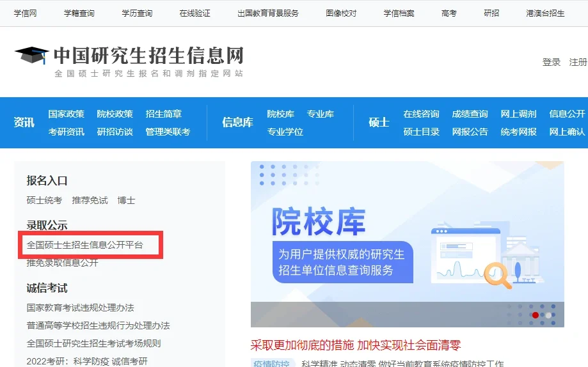Viewport: 588px width, 367px height.
Task: Open 推免录取信息公开 link
Action: [62, 263]
